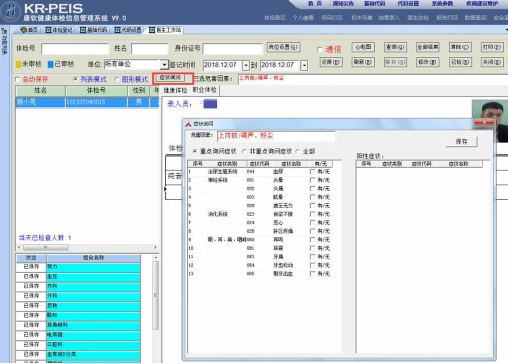Open the start date picker dropdown
The height and width of the screenshot is (364, 508).
[x=246, y=65]
